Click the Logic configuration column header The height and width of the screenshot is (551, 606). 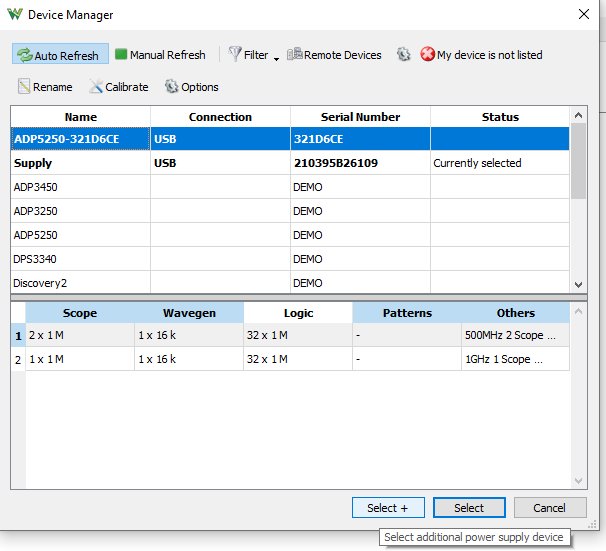point(298,313)
